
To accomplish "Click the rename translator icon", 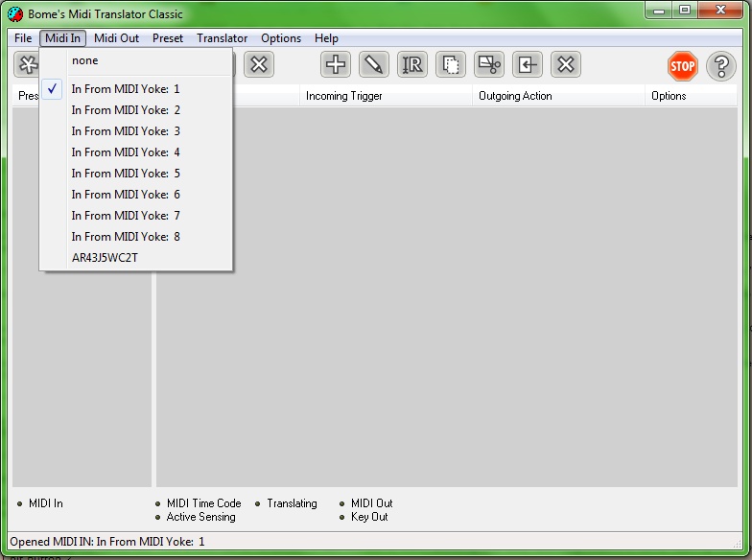I will [412, 65].
